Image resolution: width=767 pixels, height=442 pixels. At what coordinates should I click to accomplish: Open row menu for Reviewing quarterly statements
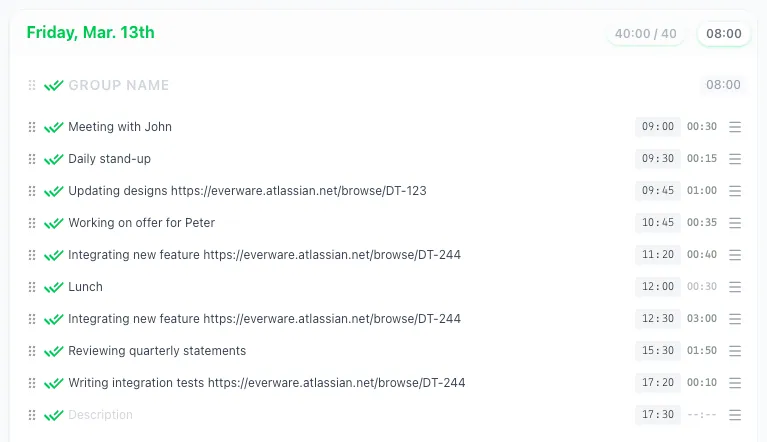point(735,351)
